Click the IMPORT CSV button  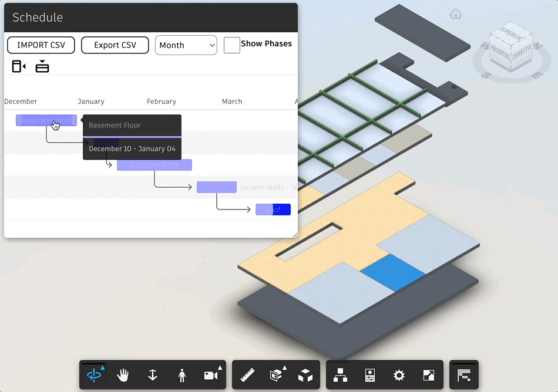[41, 45]
